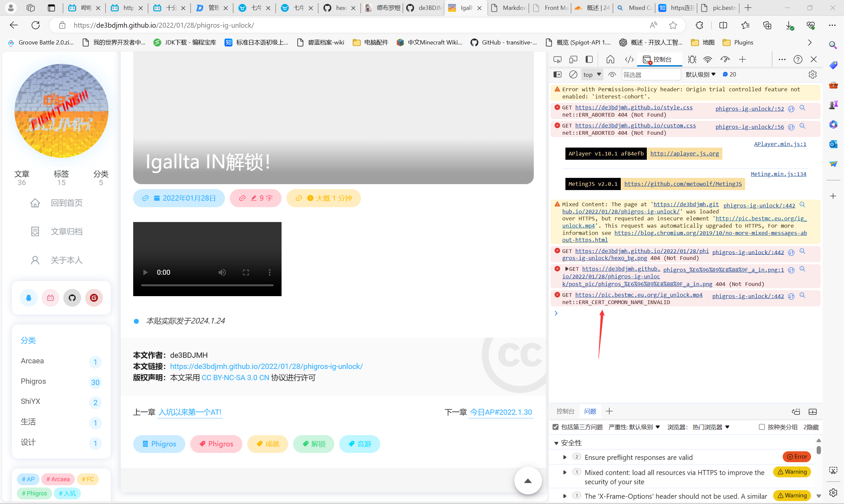This screenshot has height=504, width=844.
Task: Open the top context dropdown
Action: pyautogui.click(x=592, y=74)
